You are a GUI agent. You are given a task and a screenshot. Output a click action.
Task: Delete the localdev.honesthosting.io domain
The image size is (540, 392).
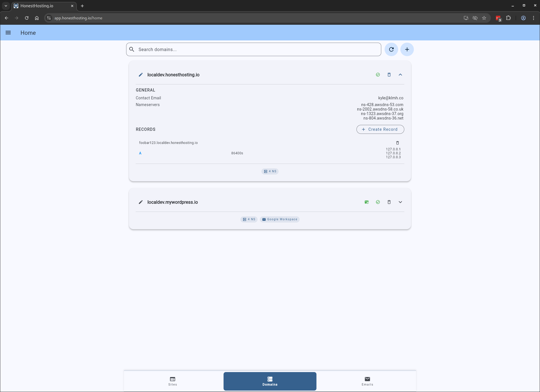[x=389, y=75]
